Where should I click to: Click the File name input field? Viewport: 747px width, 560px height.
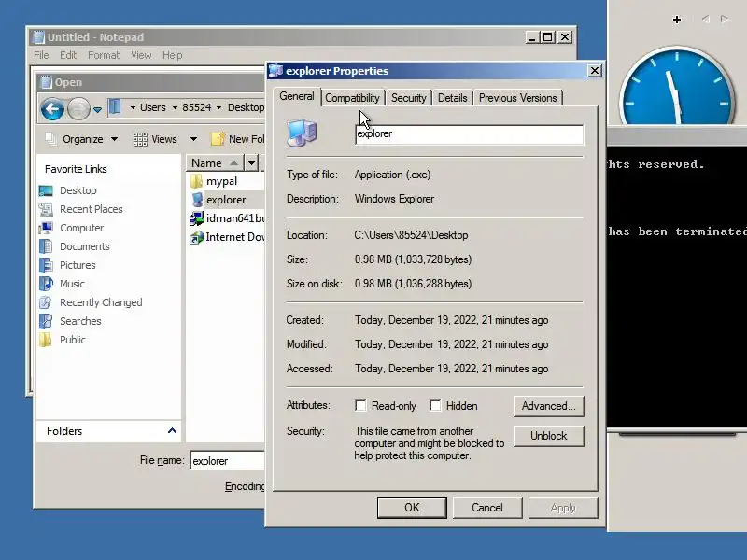pyautogui.click(x=227, y=460)
